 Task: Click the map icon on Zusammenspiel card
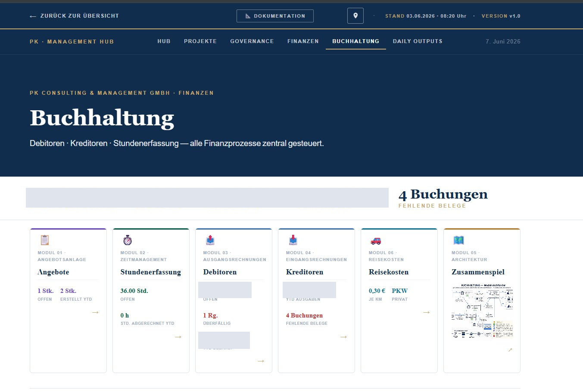click(458, 240)
